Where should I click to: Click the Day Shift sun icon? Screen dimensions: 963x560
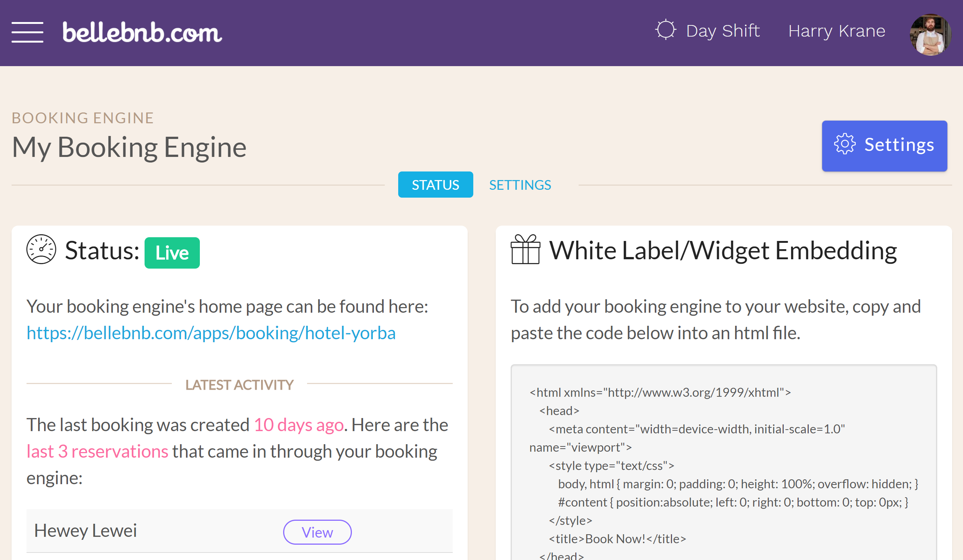pos(665,30)
